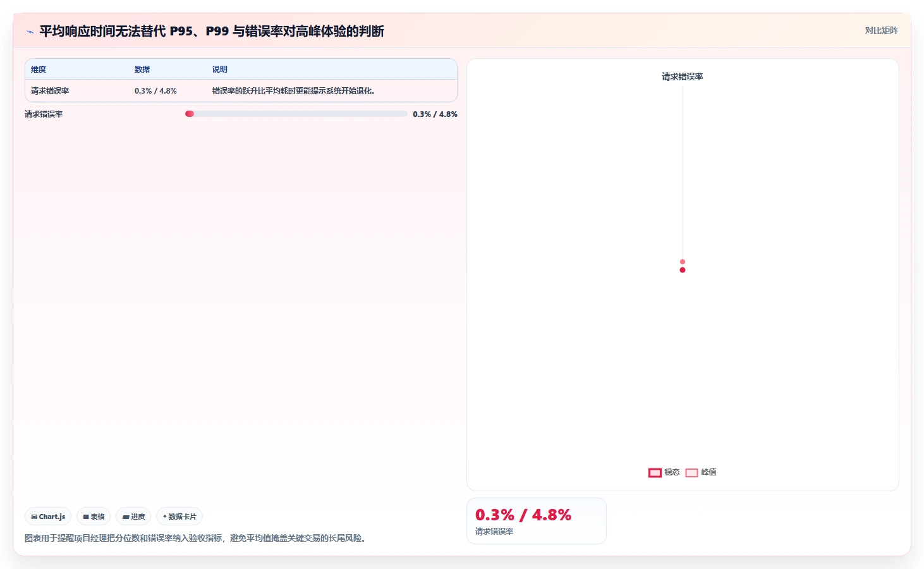
Task: Click the 数据卡片 tag chip
Action: click(179, 517)
